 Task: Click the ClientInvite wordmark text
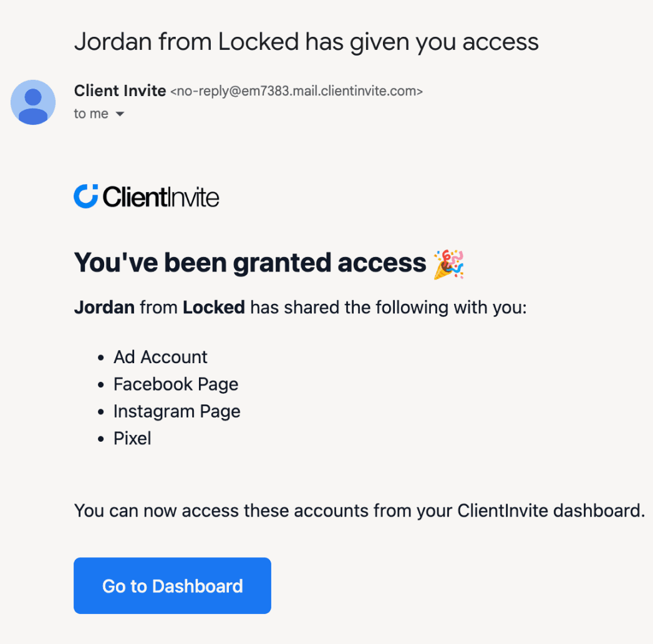[161, 196]
